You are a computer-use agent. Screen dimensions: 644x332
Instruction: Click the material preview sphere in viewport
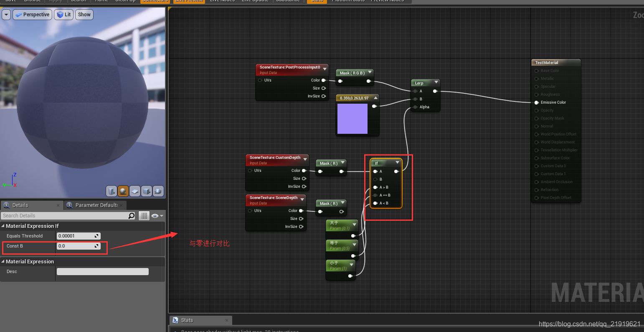pyautogui.click(x=83, y=102)
